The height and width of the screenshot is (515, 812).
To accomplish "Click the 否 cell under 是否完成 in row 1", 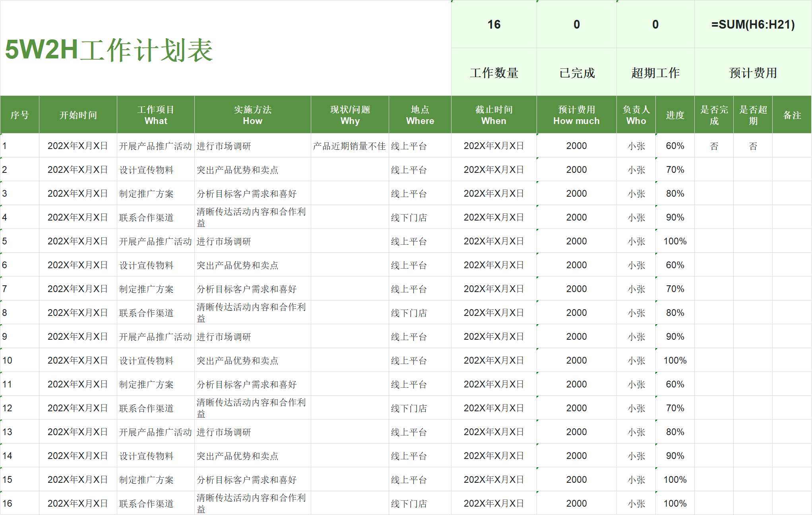I will [713, 146].
